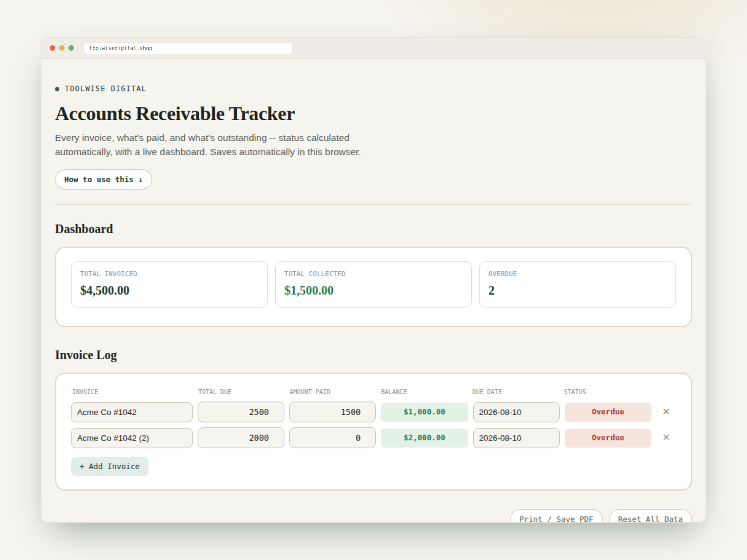The image size is (747, 560).
Task: Edit Amount Paid field showing 1500
Action: [332, 412]
